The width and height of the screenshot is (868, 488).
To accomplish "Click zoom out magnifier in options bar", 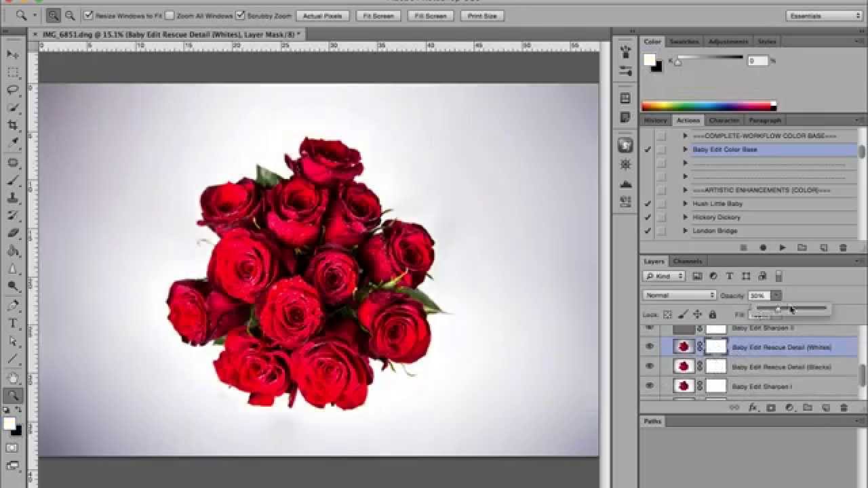I will point(70,15).
